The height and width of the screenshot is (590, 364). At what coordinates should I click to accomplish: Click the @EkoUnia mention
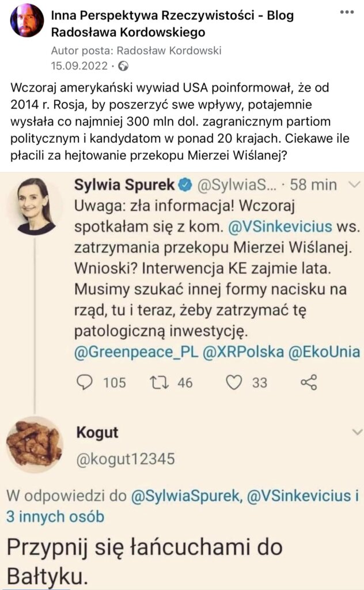click(x=324, y=351)
